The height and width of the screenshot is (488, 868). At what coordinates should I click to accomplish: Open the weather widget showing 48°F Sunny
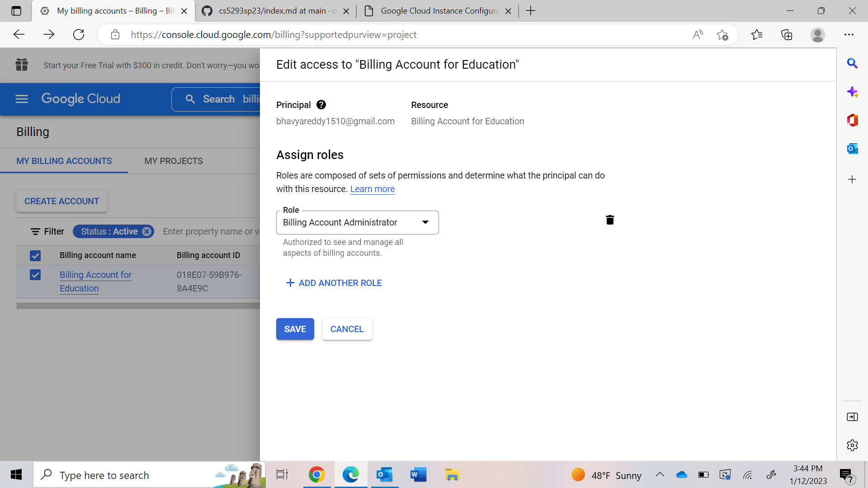pyautogui.click(x=606, y=475)
